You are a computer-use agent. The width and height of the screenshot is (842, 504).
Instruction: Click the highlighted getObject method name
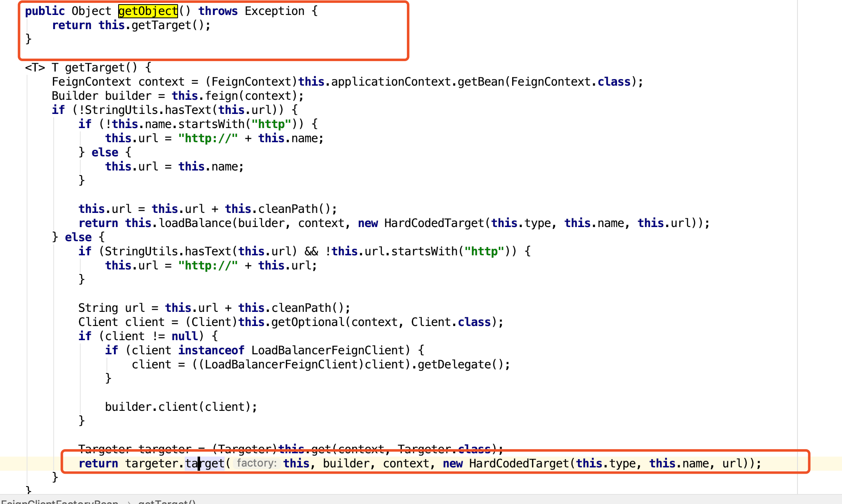click(148, 11)
